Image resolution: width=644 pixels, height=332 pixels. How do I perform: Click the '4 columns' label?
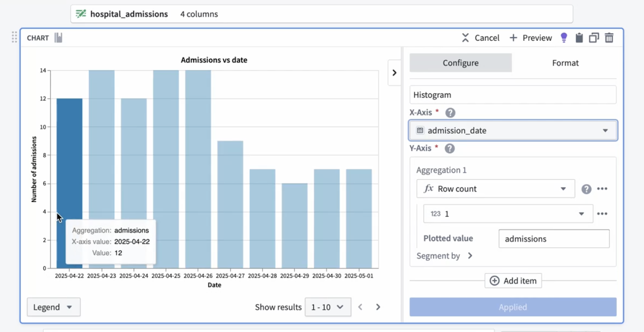199,14
